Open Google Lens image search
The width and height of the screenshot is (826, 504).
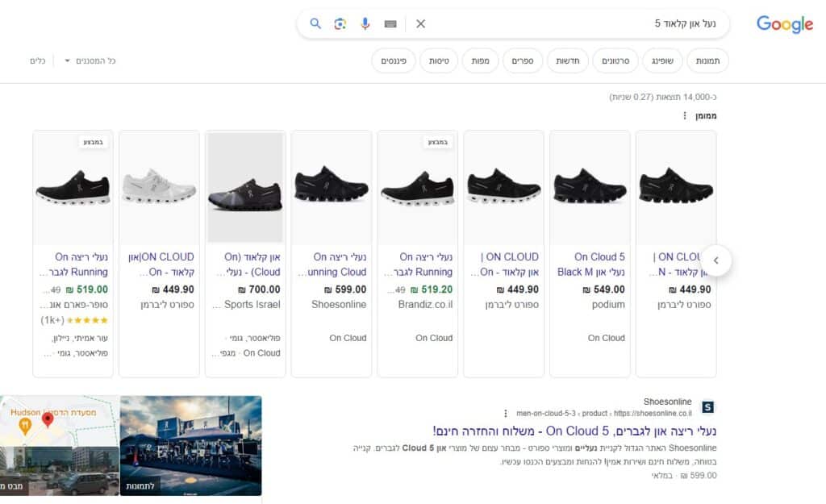[340, 23]
